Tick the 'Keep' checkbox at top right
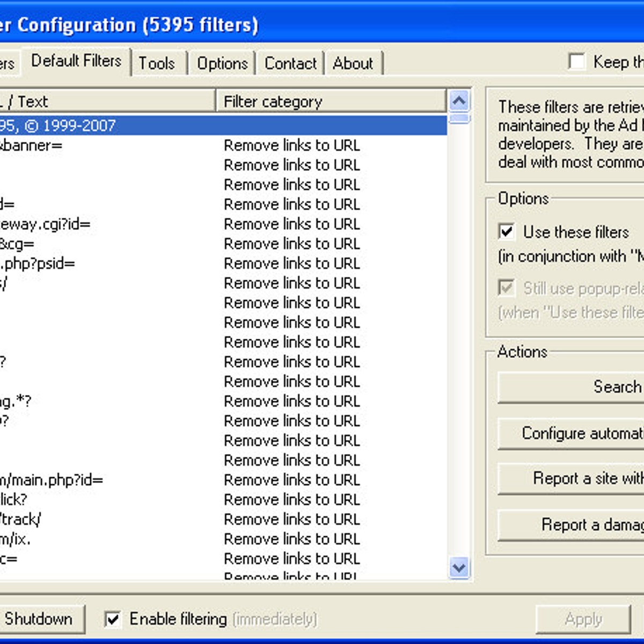The image size is (644, 644). point(577,62)
